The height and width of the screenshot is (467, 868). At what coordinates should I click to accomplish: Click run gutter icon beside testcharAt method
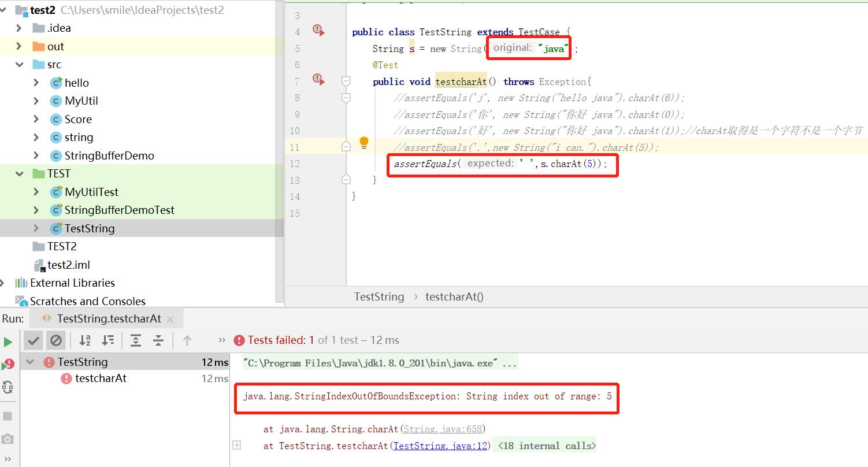coord(318,79)
